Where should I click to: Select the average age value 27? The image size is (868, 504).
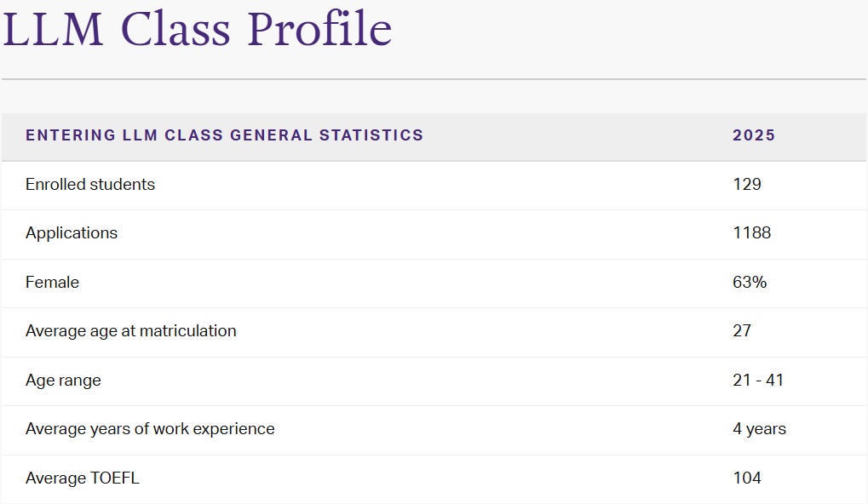[742, 330]
